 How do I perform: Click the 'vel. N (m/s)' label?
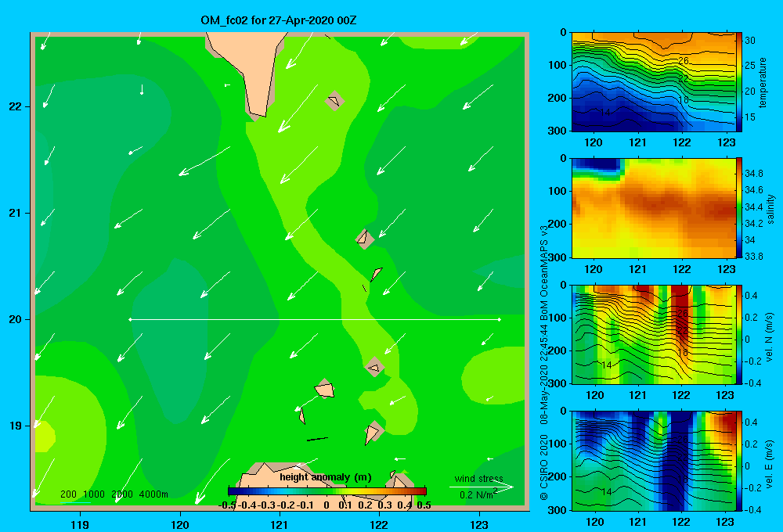(769, 337)
